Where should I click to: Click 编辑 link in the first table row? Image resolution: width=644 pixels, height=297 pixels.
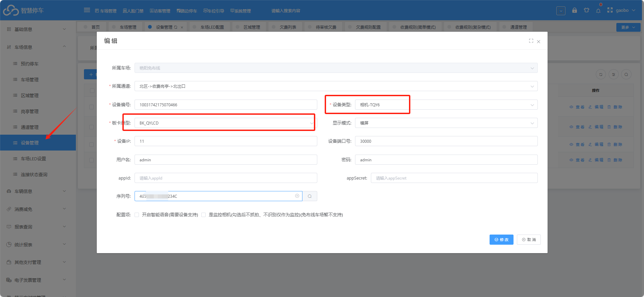(x=596, y=107)
